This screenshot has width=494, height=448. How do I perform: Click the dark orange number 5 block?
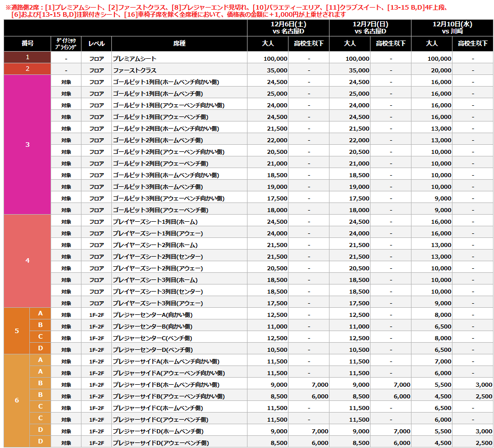point(17,331)
